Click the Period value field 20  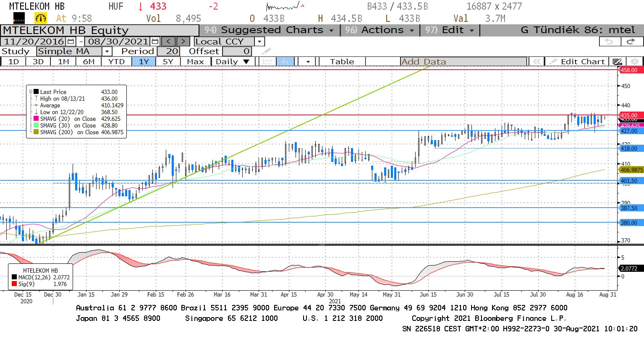point(168,52)
